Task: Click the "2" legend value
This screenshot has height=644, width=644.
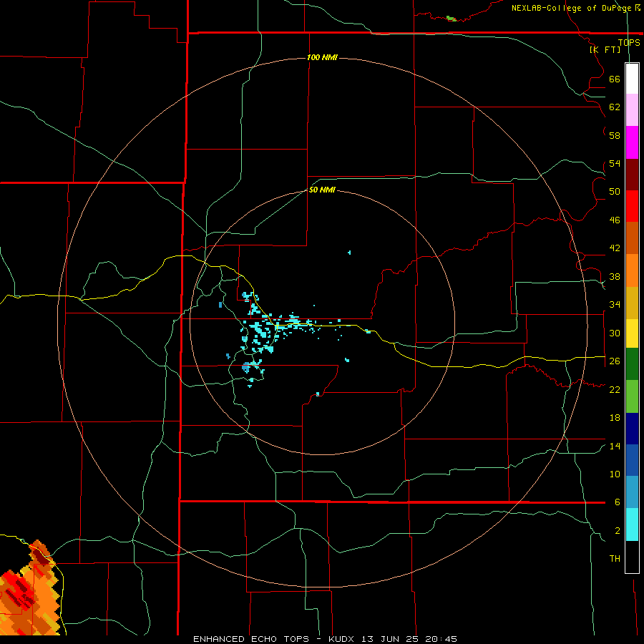Action: (x=618, y=531)
